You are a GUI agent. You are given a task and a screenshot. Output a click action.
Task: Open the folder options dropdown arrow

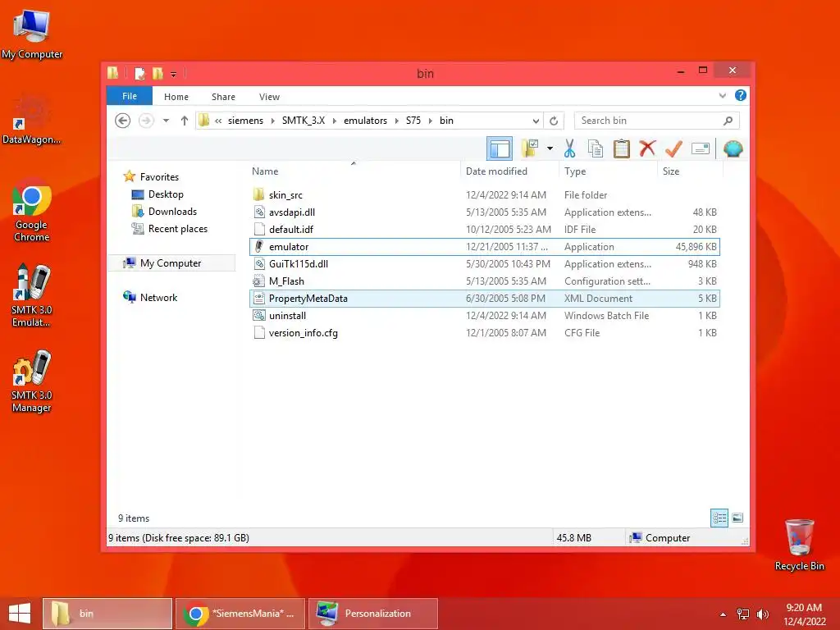550,148
